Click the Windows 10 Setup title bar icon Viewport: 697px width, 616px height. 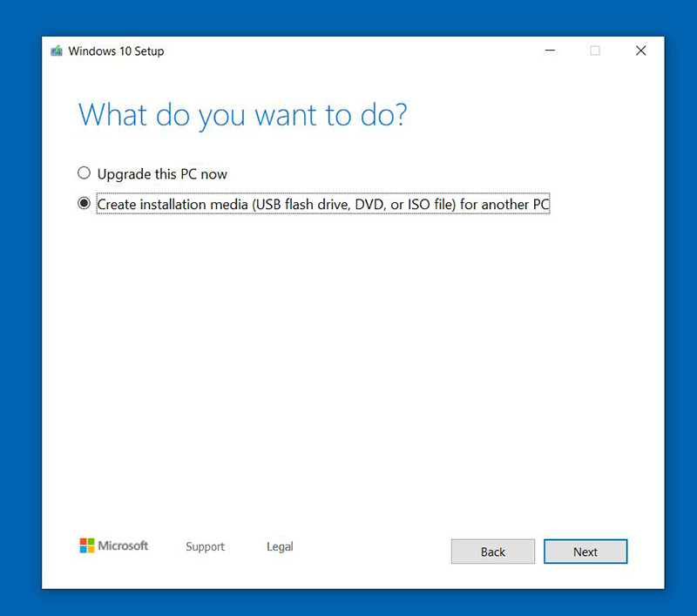[x=57, y=51]
